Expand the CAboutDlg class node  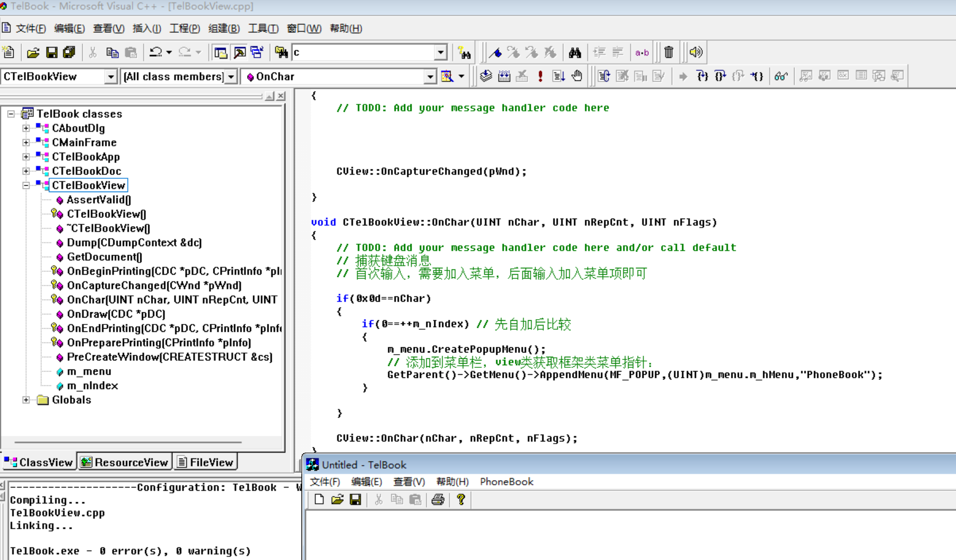[26, 128]
